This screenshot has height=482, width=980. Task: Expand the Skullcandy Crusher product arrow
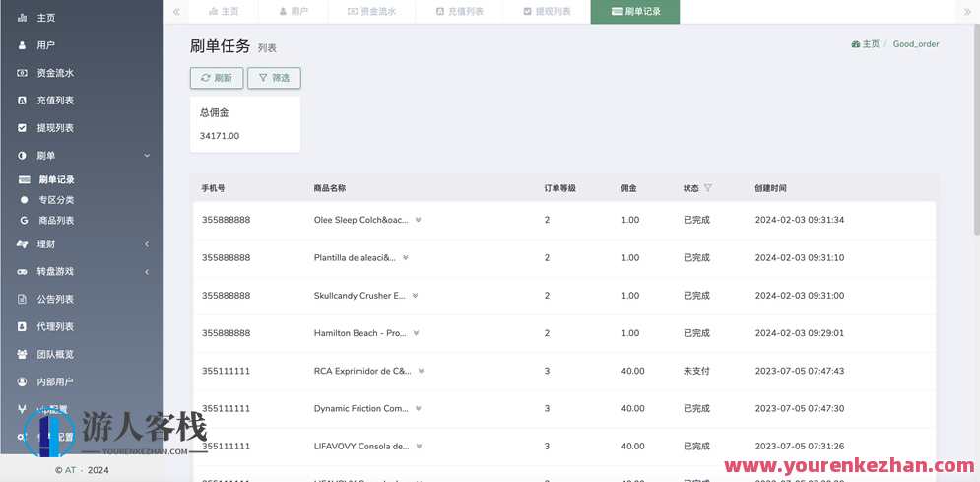click(x=415, y=296)
